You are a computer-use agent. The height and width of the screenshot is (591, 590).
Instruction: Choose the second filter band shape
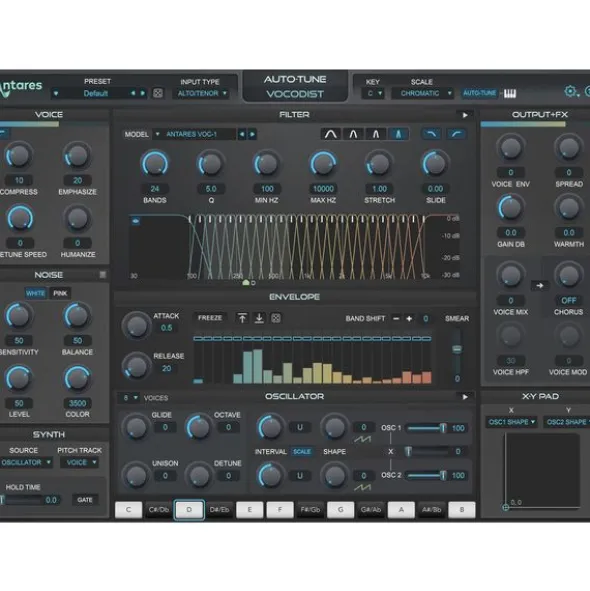(x=353, y=134)
